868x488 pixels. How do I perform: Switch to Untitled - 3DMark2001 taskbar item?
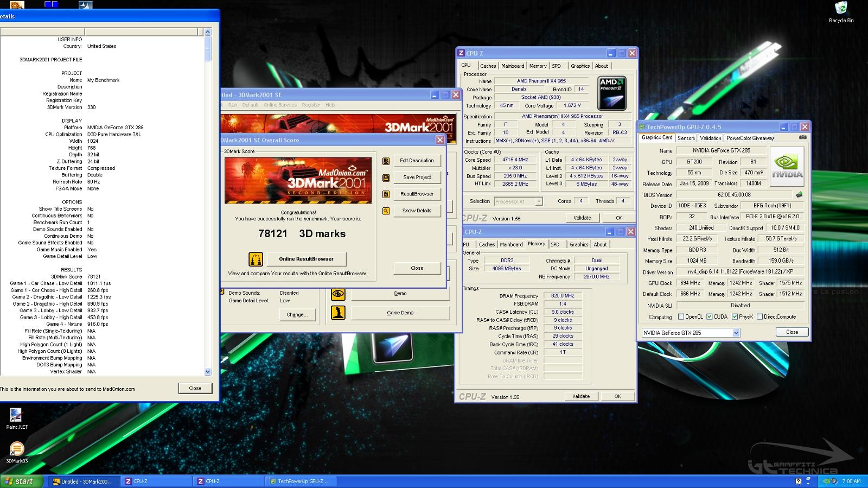click(x=83, y=481)
